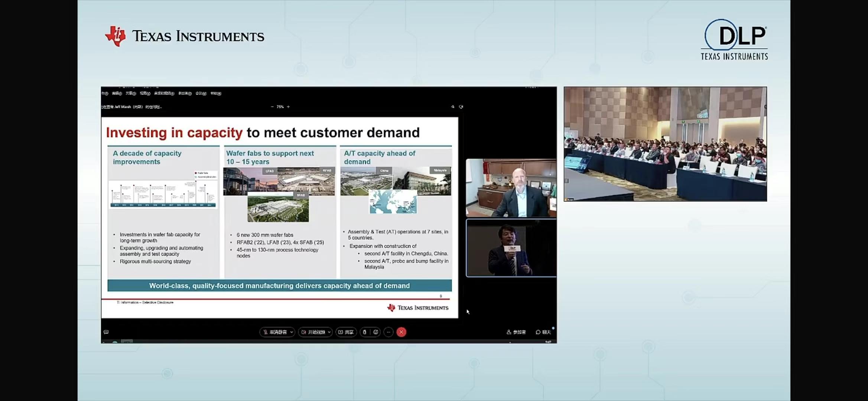The image size is (868, 401).
Task: Expand the arrow next to 开始视频
Action: (x=329, y=332)
